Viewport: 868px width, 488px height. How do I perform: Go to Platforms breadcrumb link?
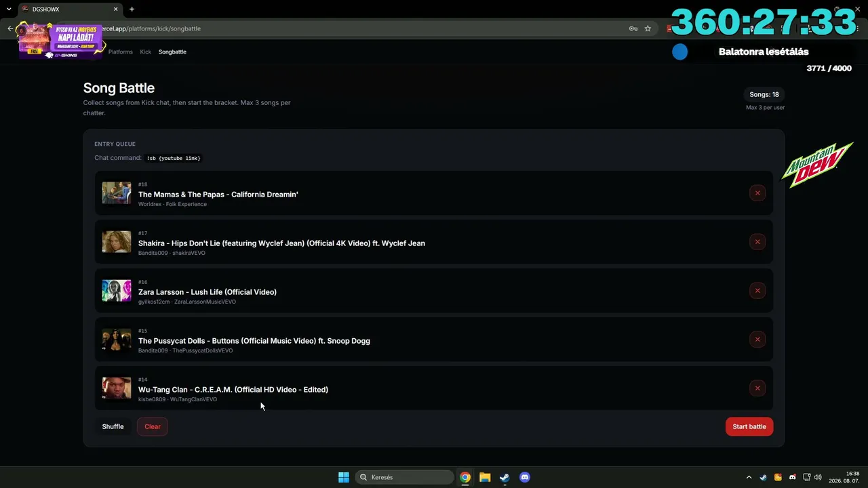121,52
